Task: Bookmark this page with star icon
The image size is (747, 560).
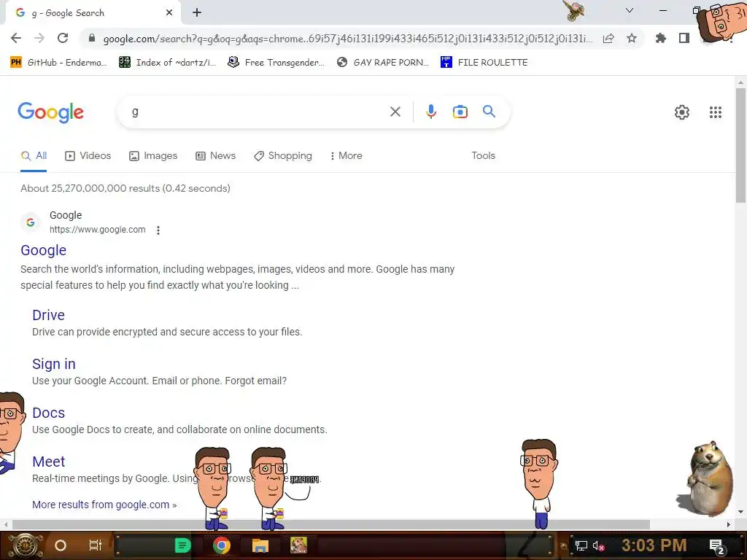Action: (x=632, y=38)
